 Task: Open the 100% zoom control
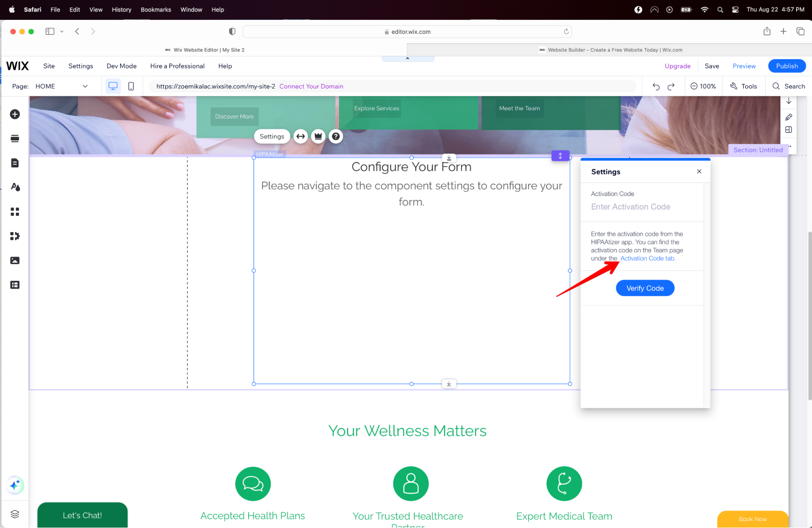[x=703, y=86]
